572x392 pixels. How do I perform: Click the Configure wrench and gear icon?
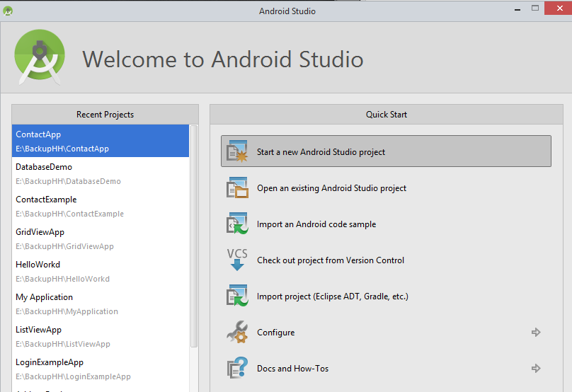(237, 332)
